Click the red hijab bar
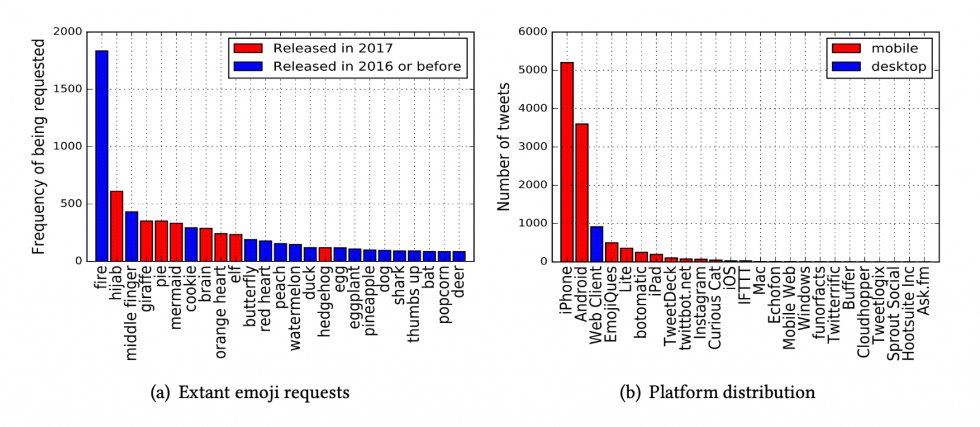Viewport: 980px width, 427px height. (x=116, y=226)
